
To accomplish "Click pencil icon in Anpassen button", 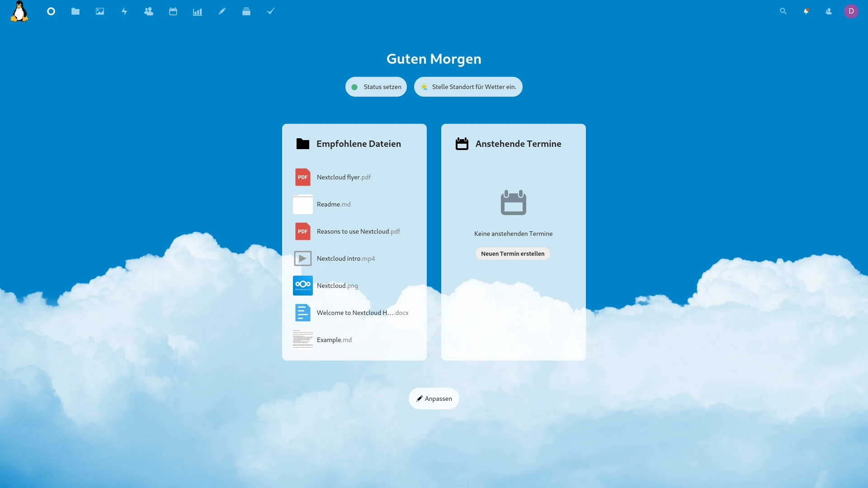I will tap(420, 399).
